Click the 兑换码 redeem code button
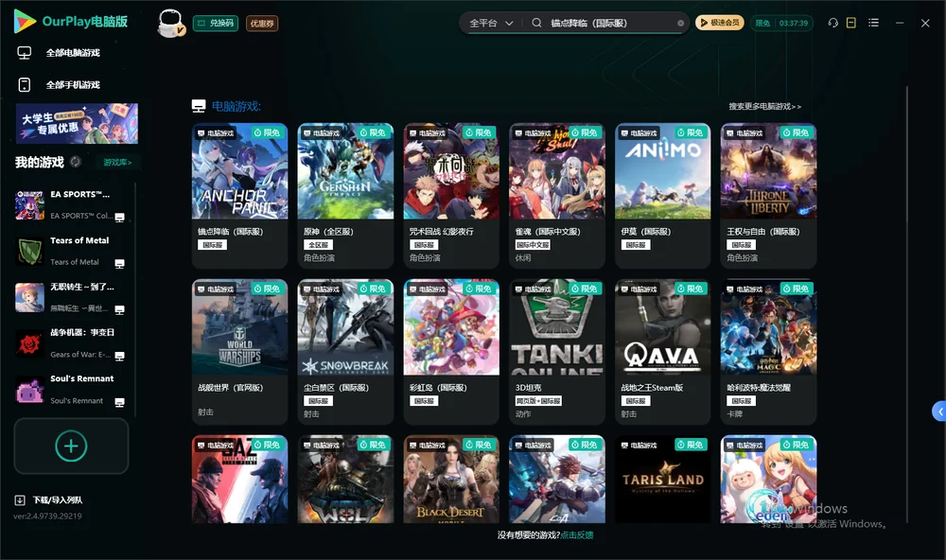This screenshot has height=560, width=946. click(x=216, y=23)
